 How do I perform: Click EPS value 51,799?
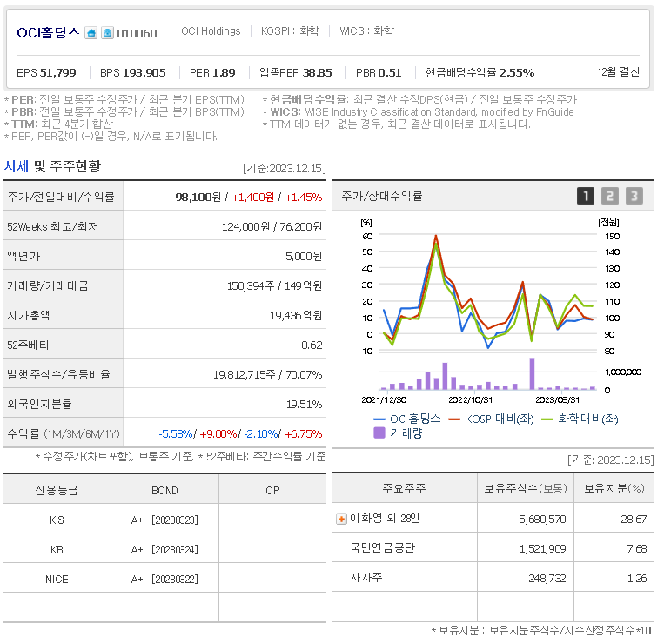(58, 72)
